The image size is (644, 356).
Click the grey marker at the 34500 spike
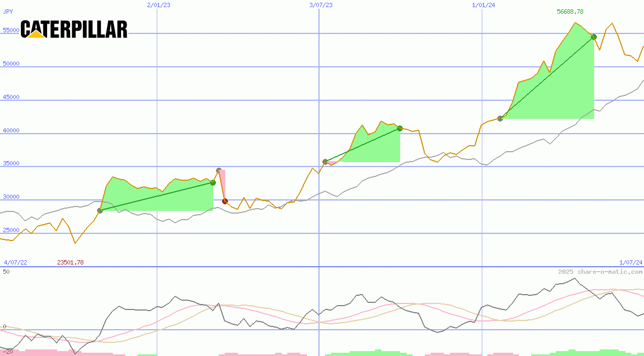coord(219,170)
